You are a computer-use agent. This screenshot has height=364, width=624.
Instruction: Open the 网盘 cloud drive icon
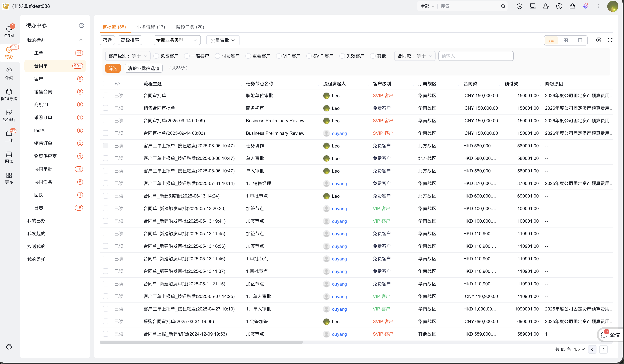coord(9,157)
